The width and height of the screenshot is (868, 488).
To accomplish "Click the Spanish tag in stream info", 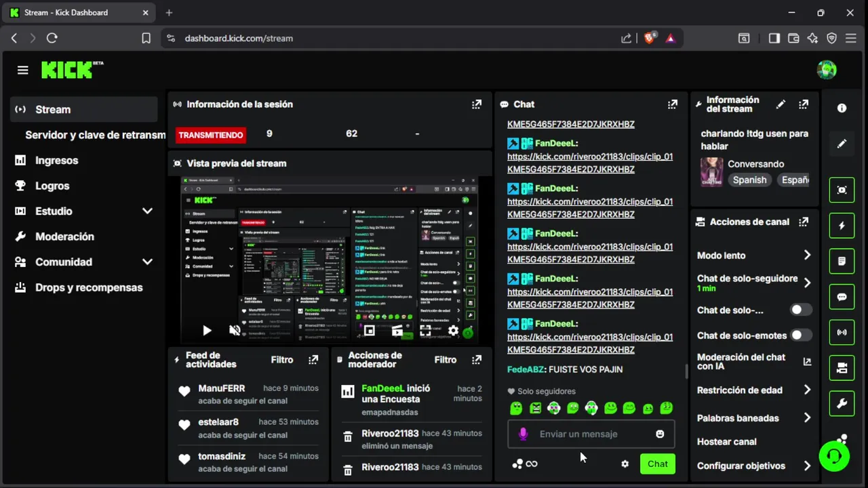I will pos(749,180).
